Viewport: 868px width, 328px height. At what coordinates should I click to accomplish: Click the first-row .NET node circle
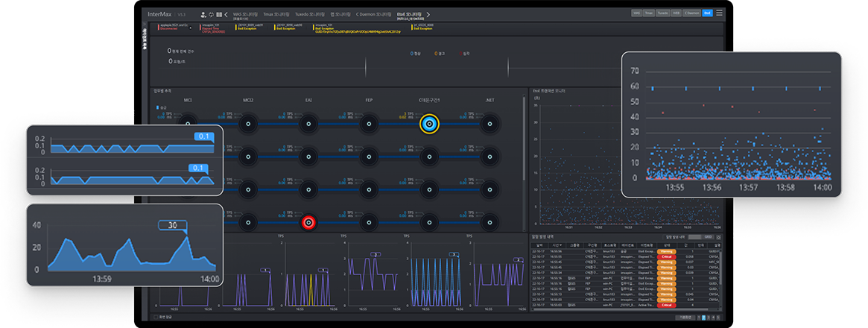(490, 123)
